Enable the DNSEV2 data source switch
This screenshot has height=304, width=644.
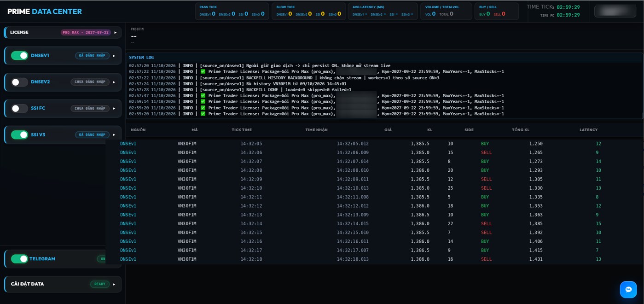(x=19, y=82)
